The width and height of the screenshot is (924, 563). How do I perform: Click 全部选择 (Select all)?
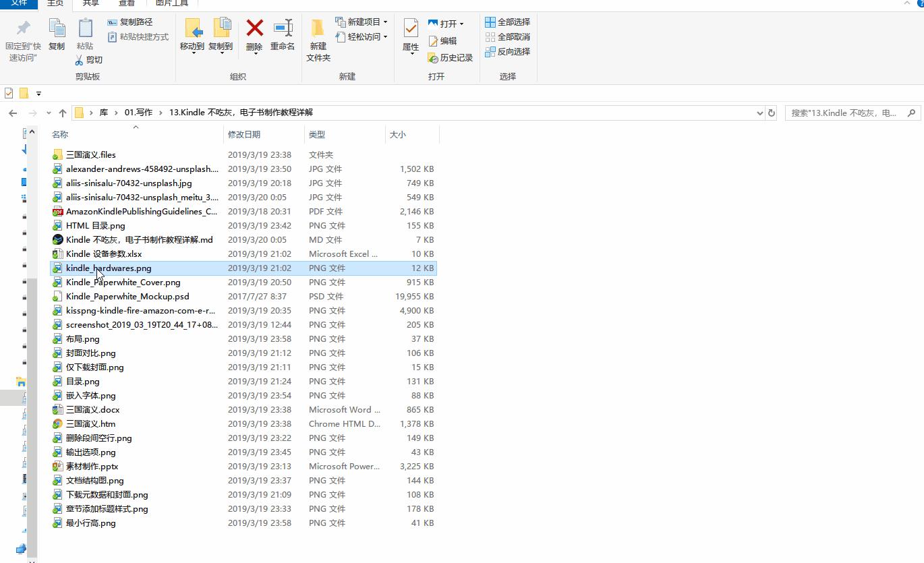[508, 22]
